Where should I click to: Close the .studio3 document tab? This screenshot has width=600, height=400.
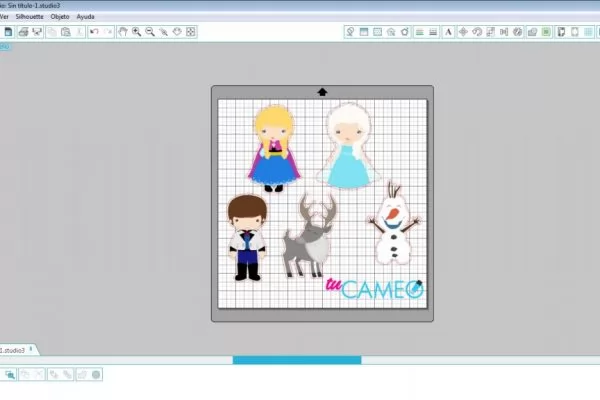pos(31,349)
